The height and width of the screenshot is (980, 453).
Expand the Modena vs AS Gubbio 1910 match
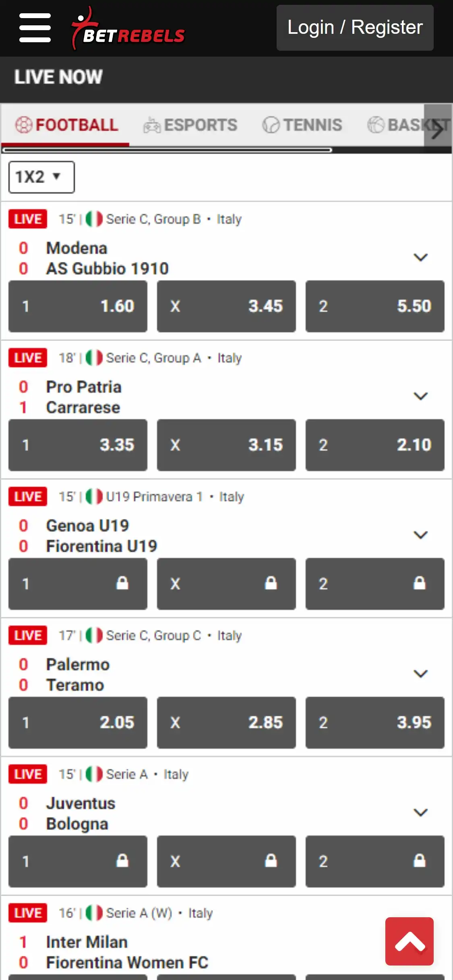click(x=420, y=257)
